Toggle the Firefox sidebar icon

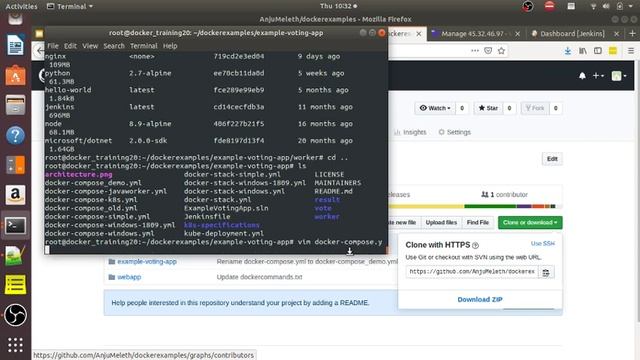pyautogui.click(x=598, y=51)
